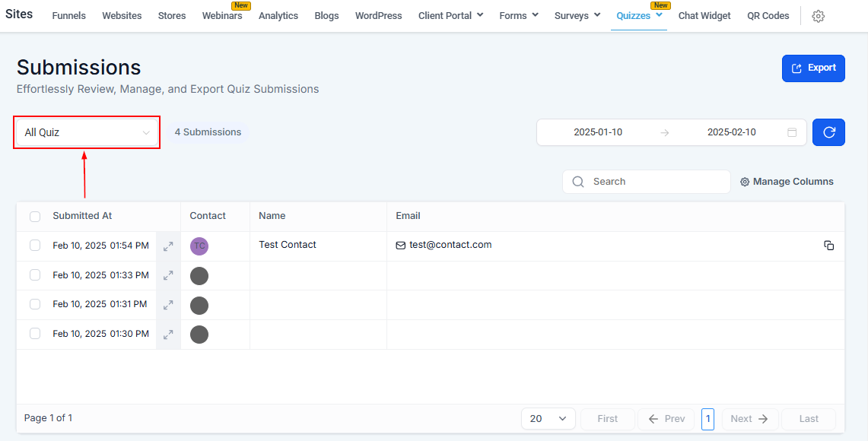Click the Prev page button
This screenshot has width=868, height=441.
pos(666,419)
